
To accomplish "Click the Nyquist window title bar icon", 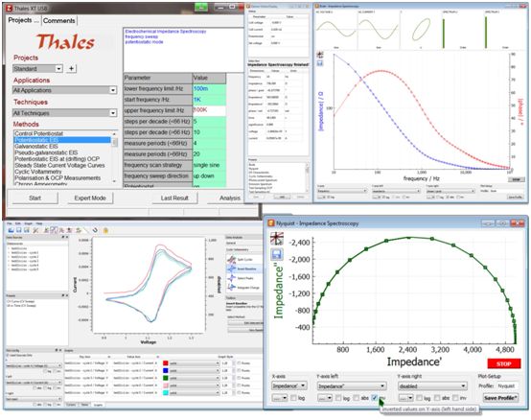I will point(271,223).
